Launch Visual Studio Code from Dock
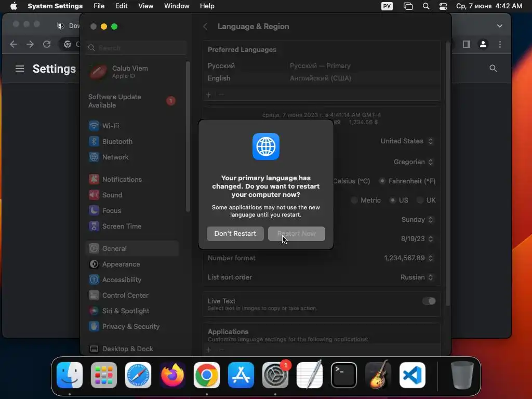Viewport: 532px width, 399px height. click(412, 375)
